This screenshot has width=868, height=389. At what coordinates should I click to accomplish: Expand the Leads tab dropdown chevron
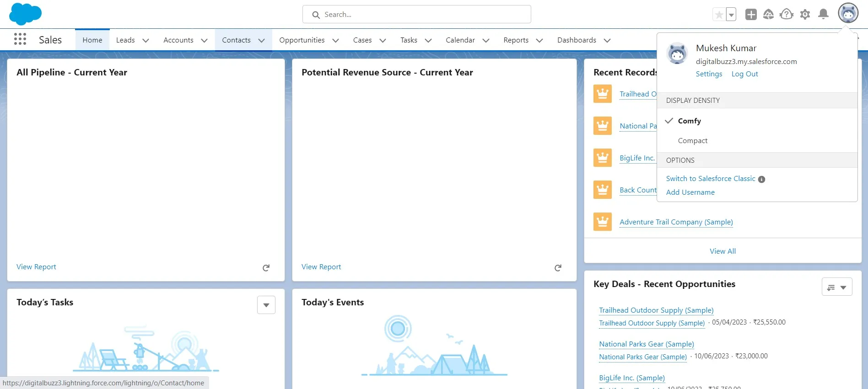pyautogui.click(x=146, y=40)
